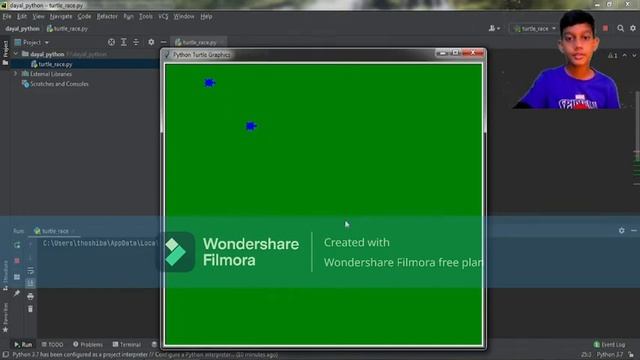Expand External Libraries node
The image size is (640, 360).
pos(16,74)
